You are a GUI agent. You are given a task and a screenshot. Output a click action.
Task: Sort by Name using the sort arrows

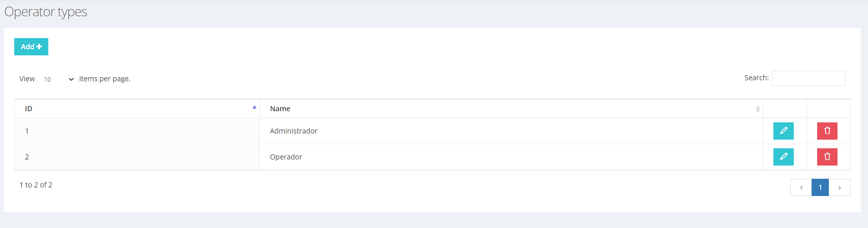pyautogui.click(x=757, y=109)
